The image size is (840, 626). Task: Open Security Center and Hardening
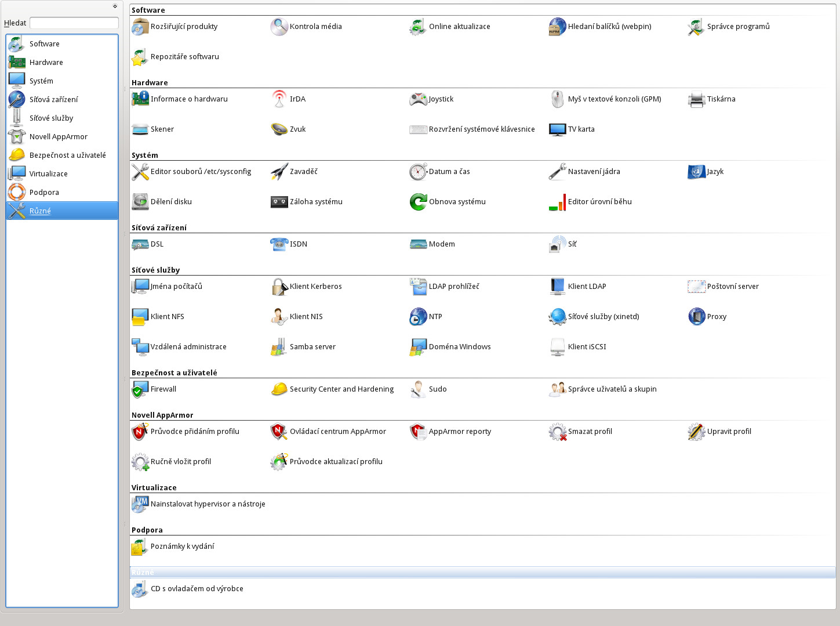[279, 389]
